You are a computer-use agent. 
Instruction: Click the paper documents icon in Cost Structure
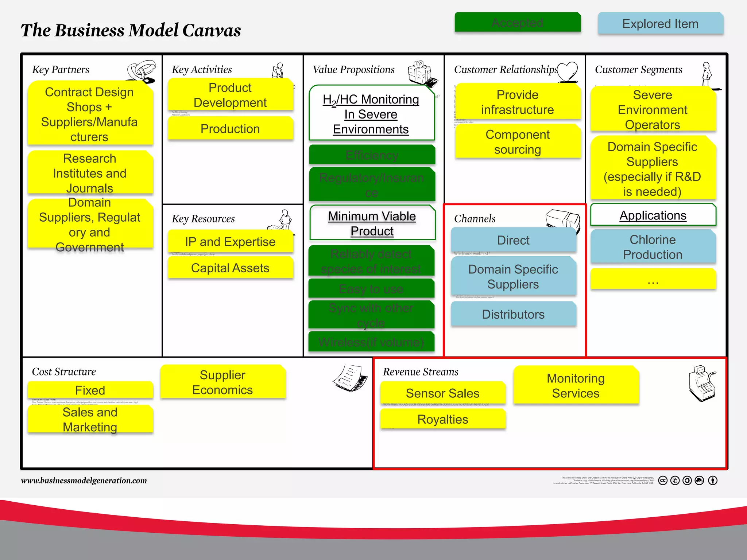(x=351, y=378)
